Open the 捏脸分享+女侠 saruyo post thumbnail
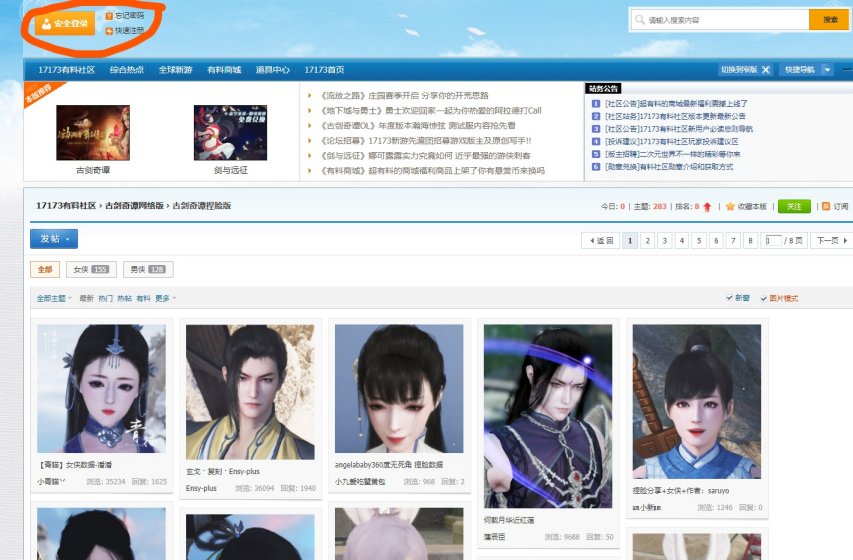The height and width of the screenshot is (560, 853). click(x=697, y=402)
